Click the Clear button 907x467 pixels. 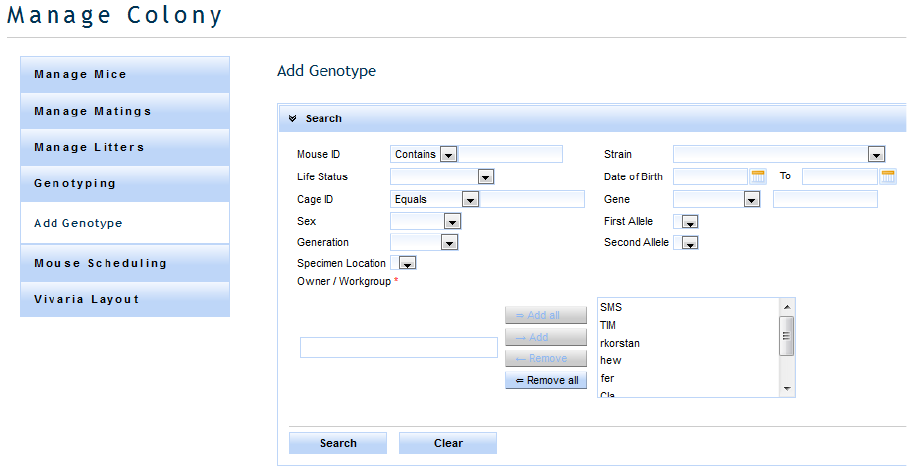[448, 443]
